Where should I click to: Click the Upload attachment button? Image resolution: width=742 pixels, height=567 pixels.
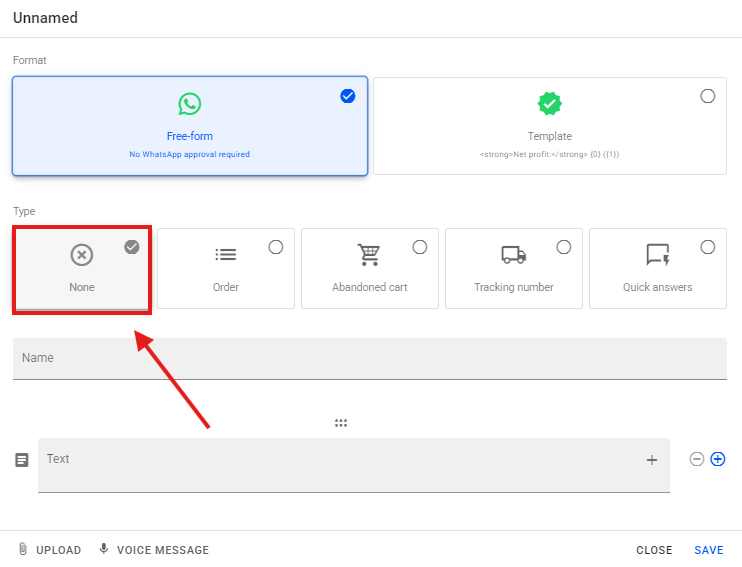tap(50, 550)
